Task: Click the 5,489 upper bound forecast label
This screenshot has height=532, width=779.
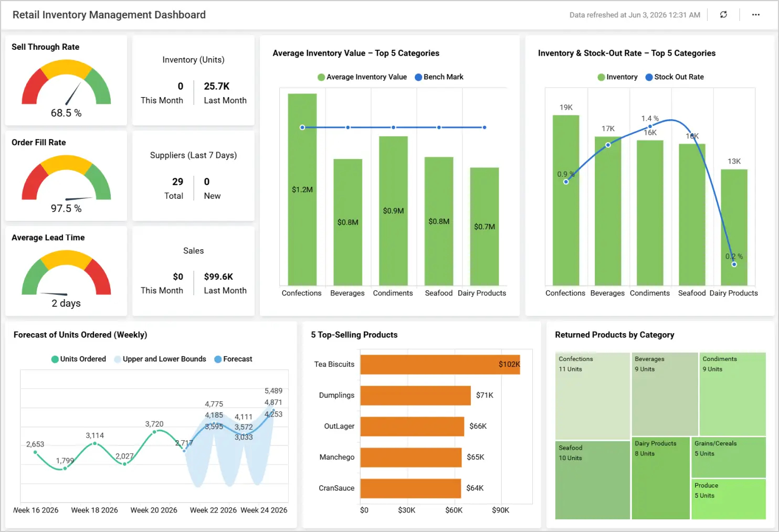Action: (x=273, y=391)
